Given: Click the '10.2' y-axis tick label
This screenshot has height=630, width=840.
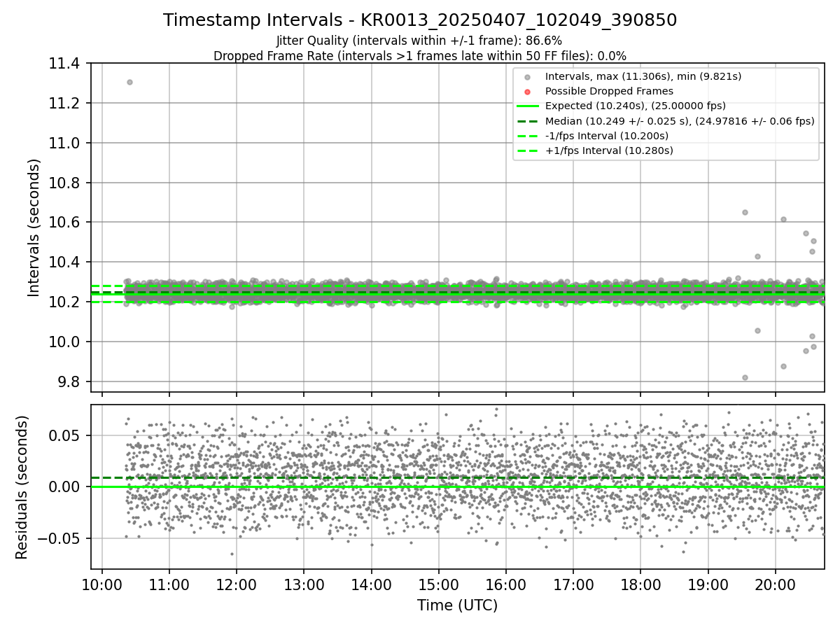Looking at the screenshot, I should coord(66,302).
